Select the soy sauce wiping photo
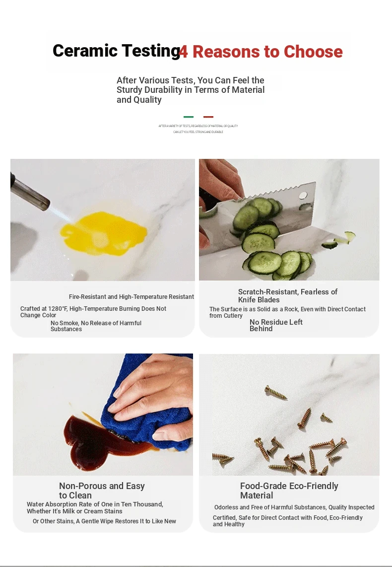The height and width of the screenshot is (567, 392). [x=103, y=415]
